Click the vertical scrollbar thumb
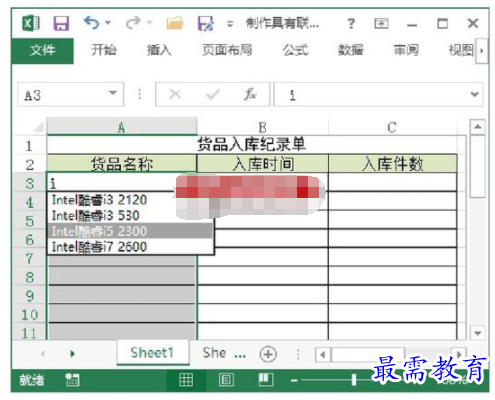Image resolution: width=495 pixels, height=400 pixels. pos(478,166)
